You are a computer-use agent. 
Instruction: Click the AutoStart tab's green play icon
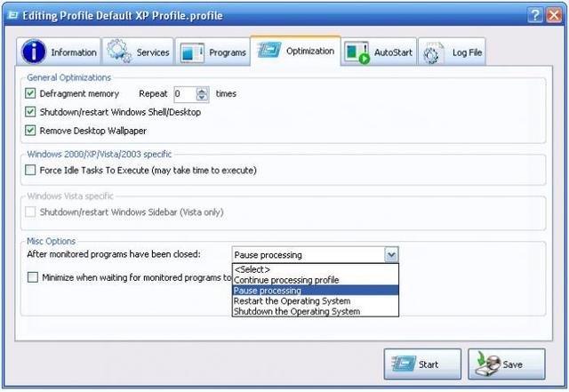pos(364,59)
